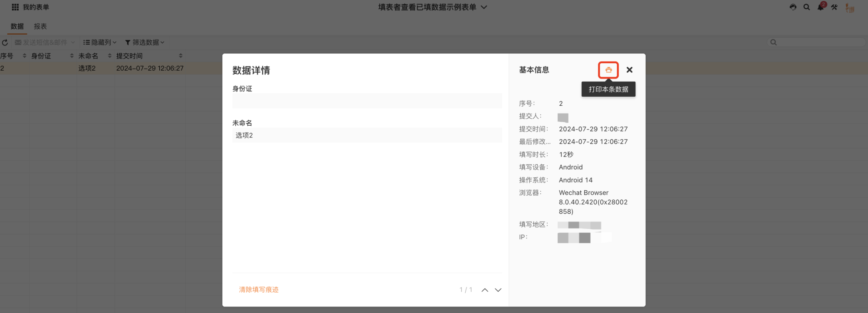Click the refresh data icon
The width and height of the screenshot is (868, 313).
pos(5,42)
